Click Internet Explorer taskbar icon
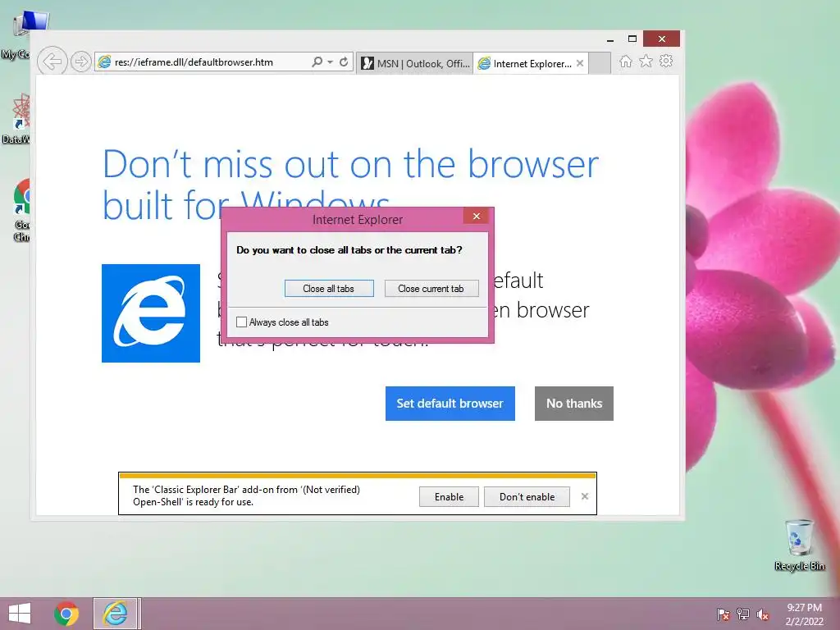The image size is (840, 630). 116,614
